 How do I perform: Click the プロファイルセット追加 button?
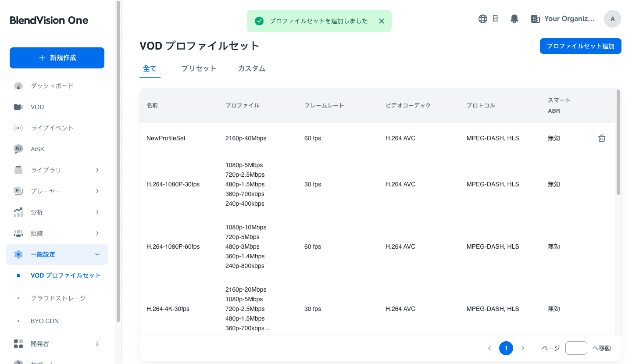point(580,46)
